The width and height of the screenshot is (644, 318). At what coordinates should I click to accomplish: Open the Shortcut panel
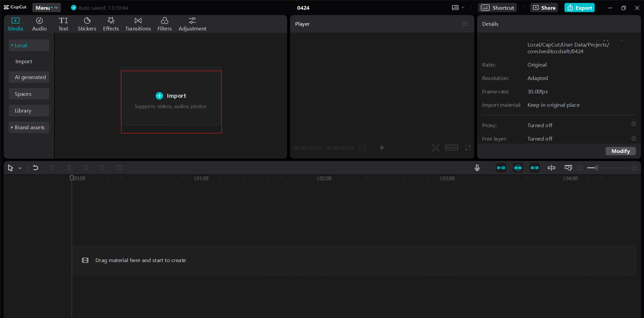point(498,8)
